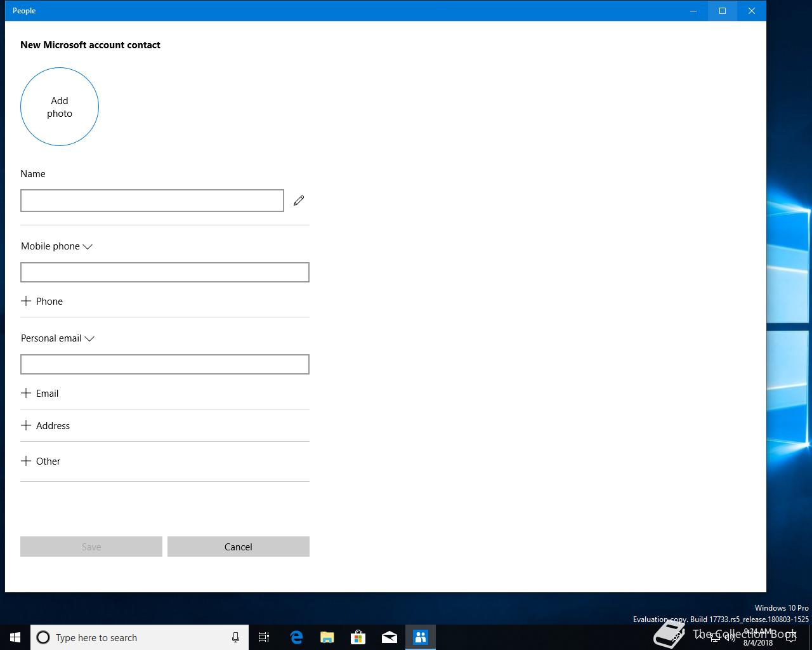Open the pencil edit-name icon
The height and width of the screenshot is (650, 812).
(299, 201)
